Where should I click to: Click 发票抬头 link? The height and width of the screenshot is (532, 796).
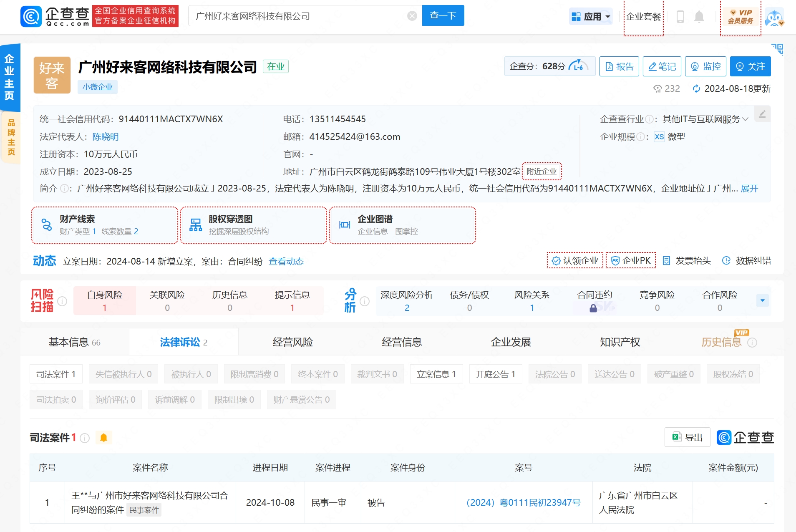[687, 261]
